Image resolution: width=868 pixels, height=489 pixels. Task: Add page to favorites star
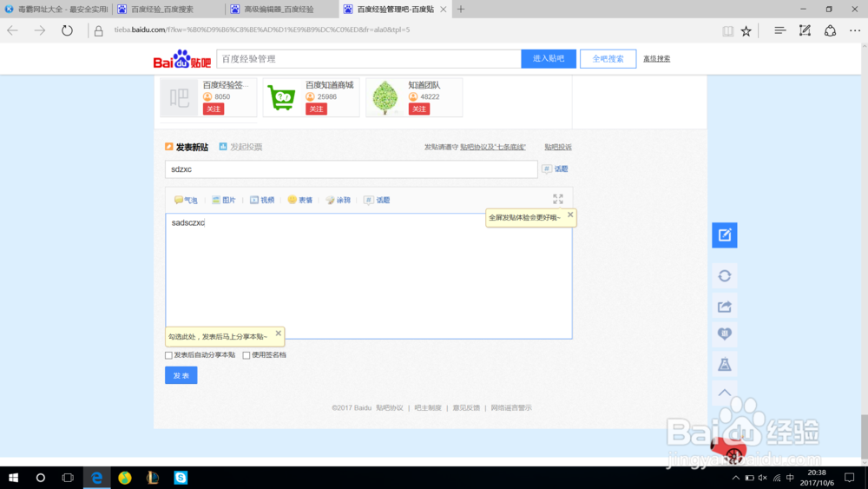(x=746, y=31)
